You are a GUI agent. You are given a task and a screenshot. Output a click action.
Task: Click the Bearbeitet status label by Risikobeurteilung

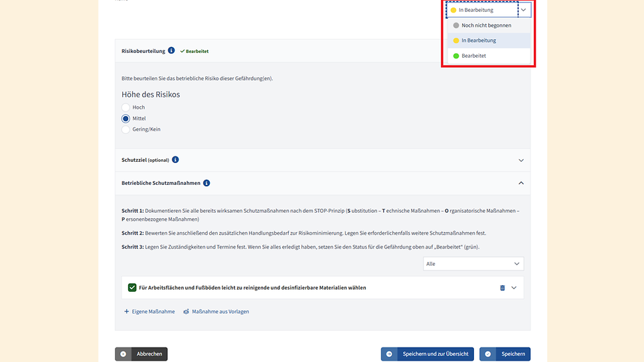[x=195, y=51]
